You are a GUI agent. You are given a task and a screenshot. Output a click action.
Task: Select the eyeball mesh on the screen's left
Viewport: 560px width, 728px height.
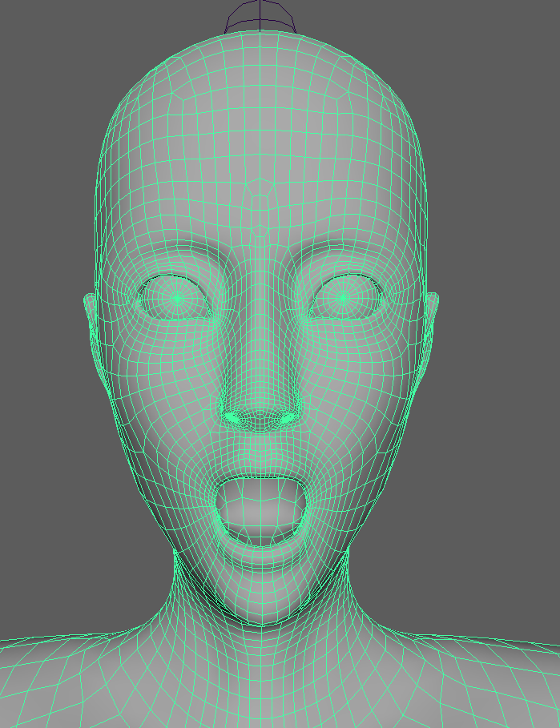click(x=176, y=298)
